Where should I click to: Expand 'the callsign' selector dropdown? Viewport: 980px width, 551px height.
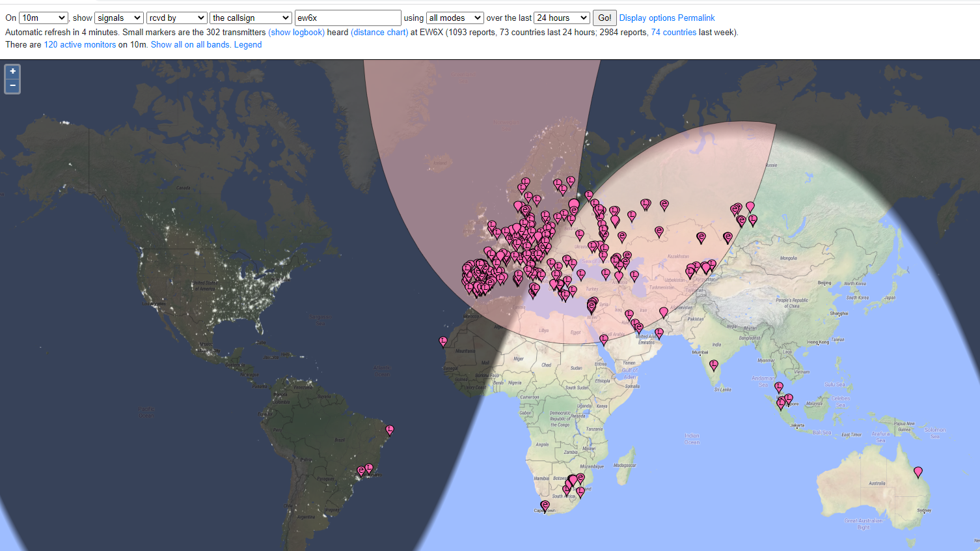(251, 18)
